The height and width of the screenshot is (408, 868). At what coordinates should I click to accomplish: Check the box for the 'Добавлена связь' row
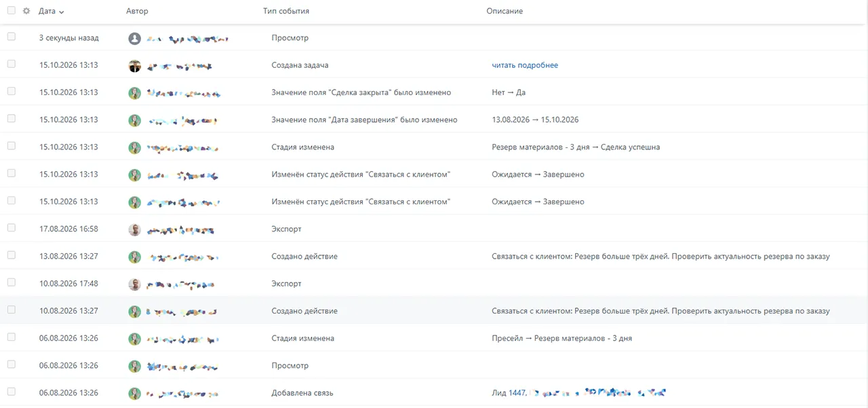[12, 391]
